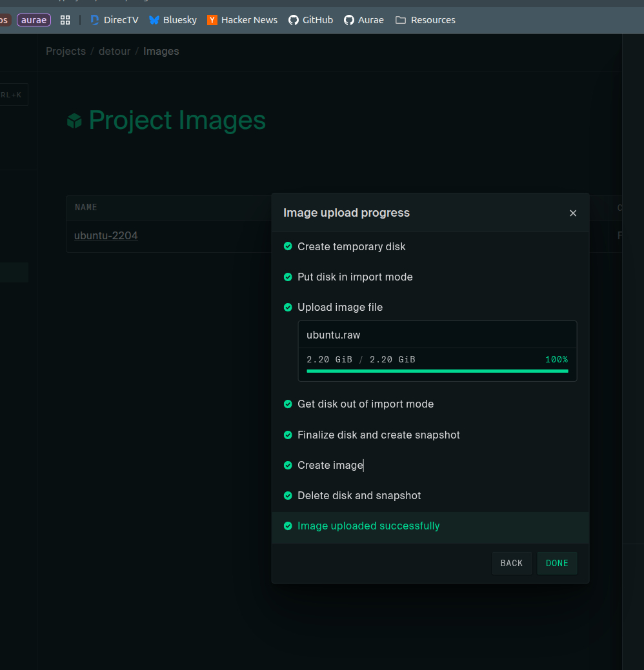Select the aurae tab group label

(34, 20)
